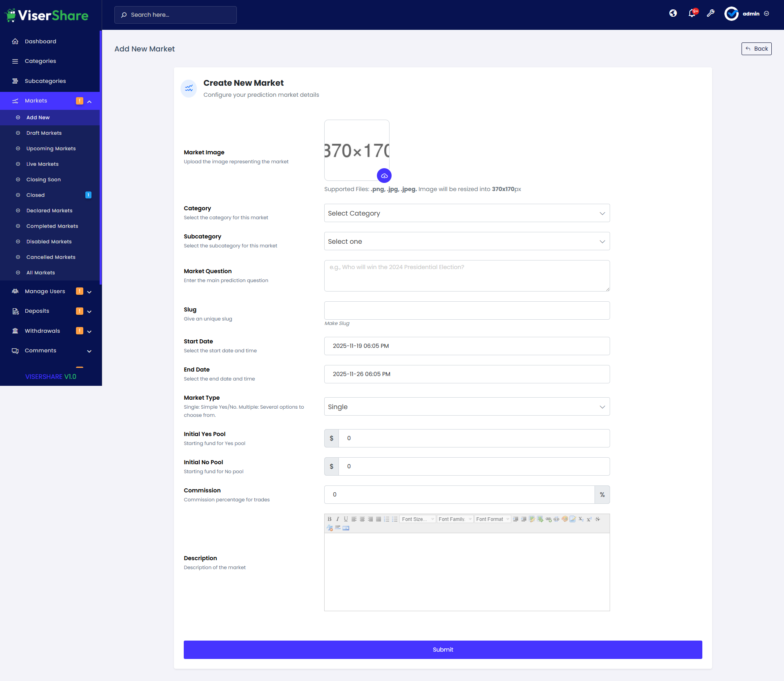Click the Make Slug link

point(337,323)
